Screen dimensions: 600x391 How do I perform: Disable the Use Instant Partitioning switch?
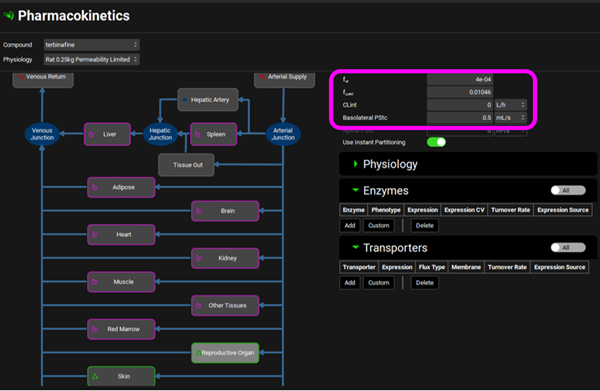pos(436,142)
